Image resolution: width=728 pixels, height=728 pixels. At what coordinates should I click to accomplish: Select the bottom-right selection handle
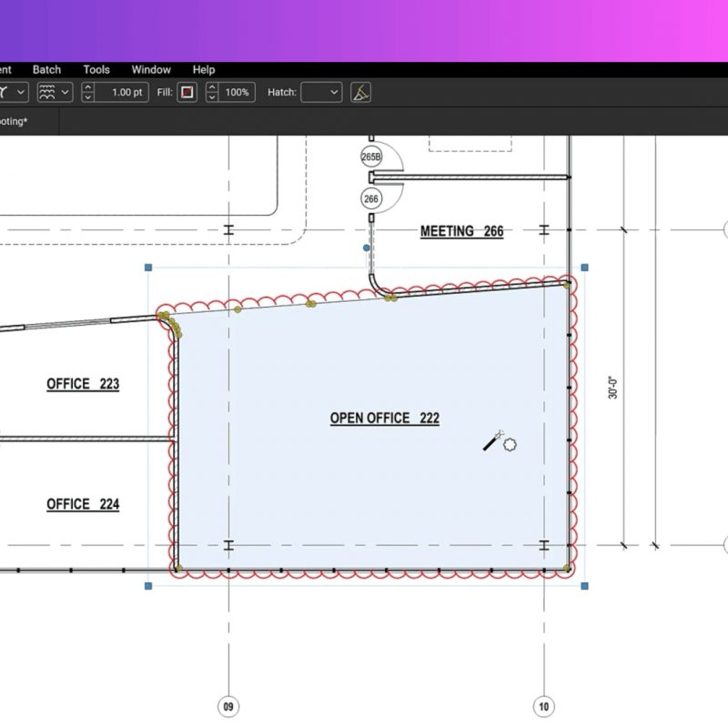[584, 586]
